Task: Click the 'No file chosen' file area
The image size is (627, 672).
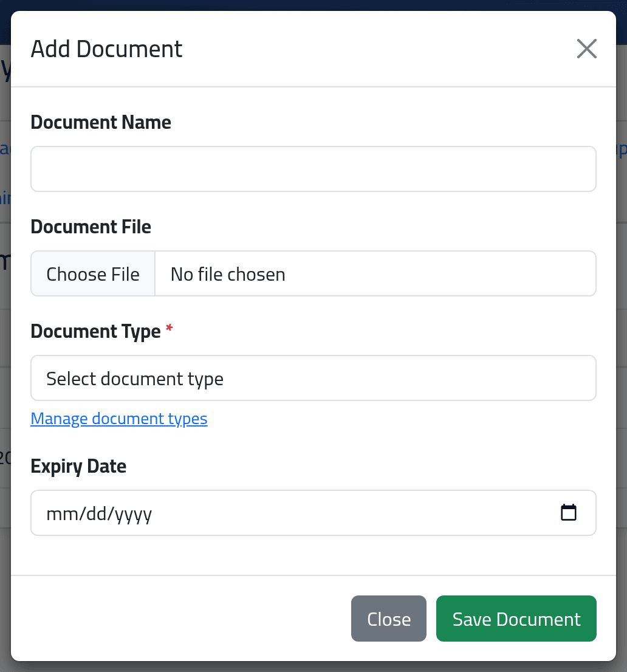Action: (375, 274)
